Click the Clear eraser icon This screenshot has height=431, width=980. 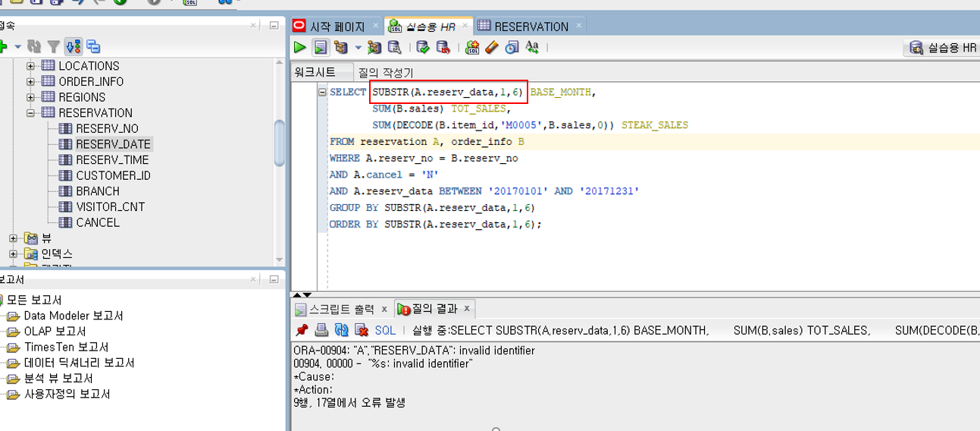(x=492, y=47)
